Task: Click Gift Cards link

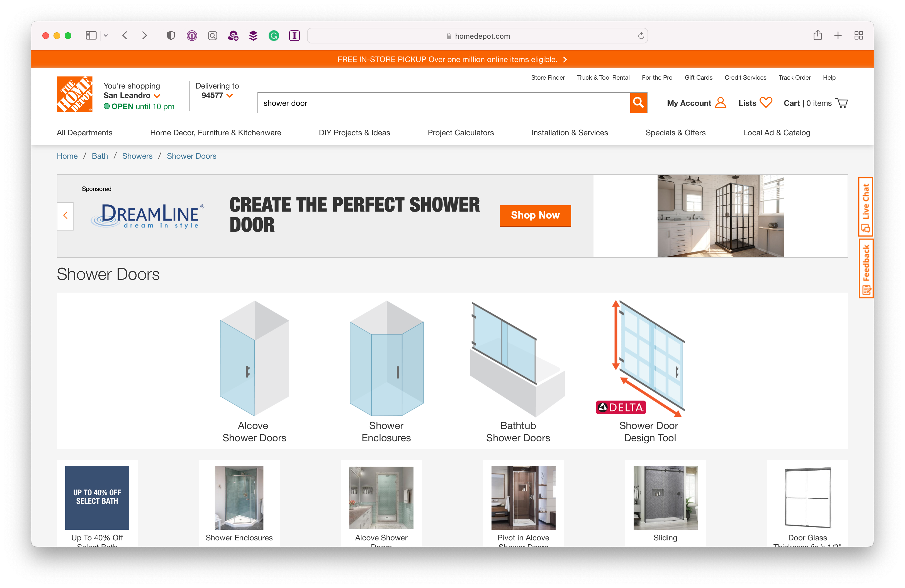Action: 698,77
